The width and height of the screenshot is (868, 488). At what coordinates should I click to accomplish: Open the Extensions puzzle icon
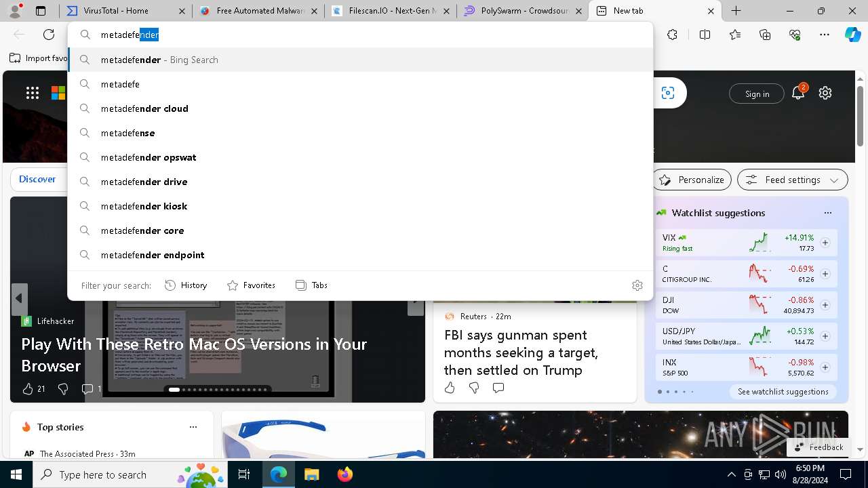tap(672, 35)
